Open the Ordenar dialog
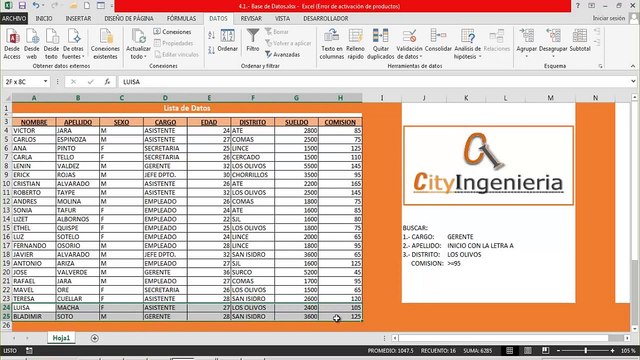This screenshot has width=640, height=360. 227,41
